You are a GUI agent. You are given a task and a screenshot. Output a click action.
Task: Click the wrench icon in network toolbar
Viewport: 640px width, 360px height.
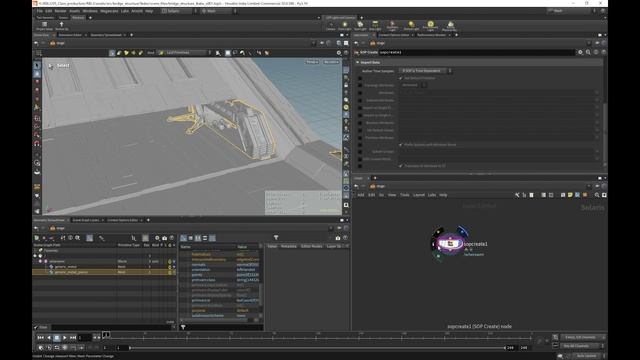click(517, 195)
